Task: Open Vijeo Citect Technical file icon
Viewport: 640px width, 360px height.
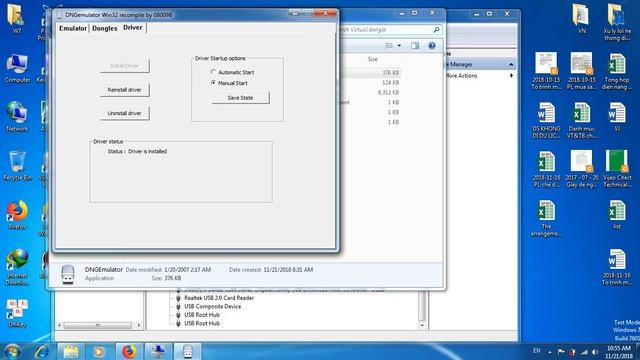Action: coord(617,169)
